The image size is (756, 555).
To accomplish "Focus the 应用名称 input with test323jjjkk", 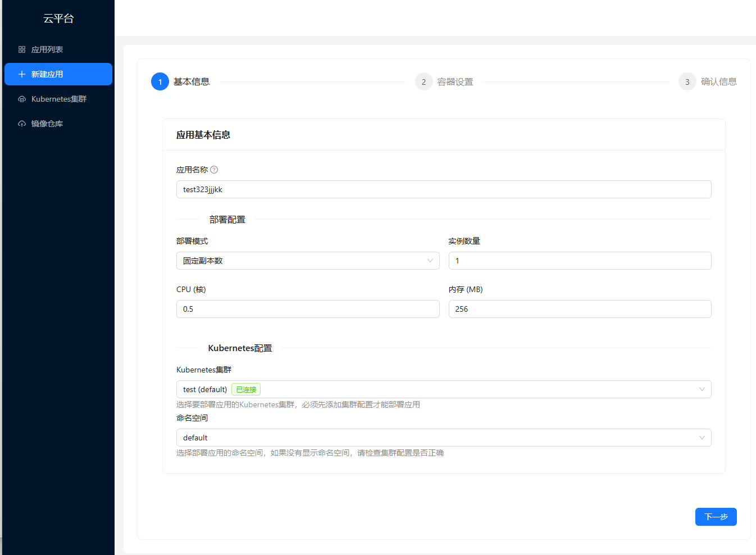I will point(444,189).
